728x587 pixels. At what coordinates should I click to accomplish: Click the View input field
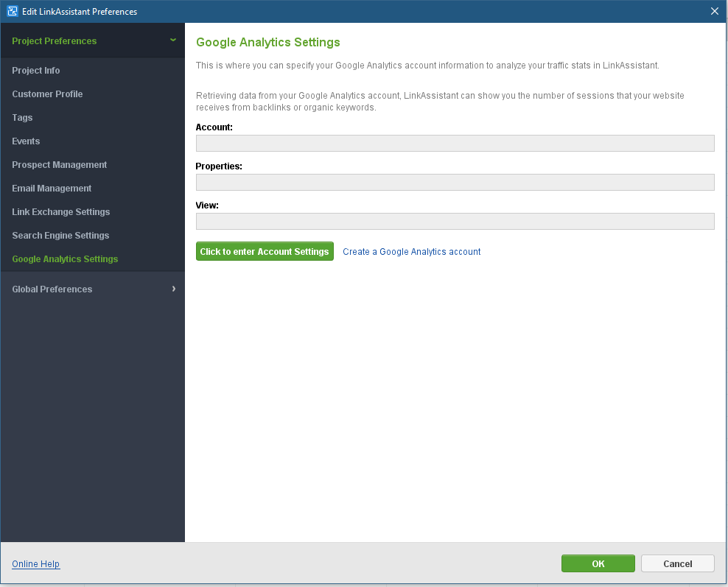[455, 222]
